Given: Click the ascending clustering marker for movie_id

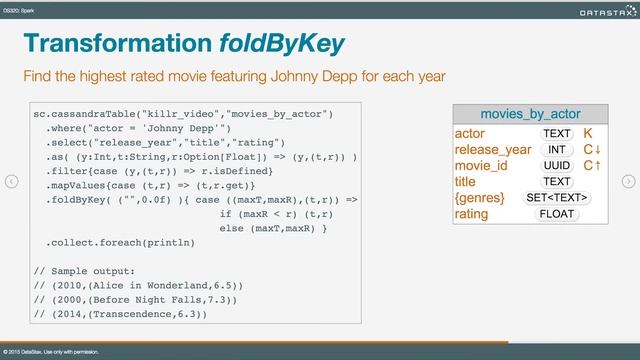Looking at the screenshot, I should pos(592,165).
